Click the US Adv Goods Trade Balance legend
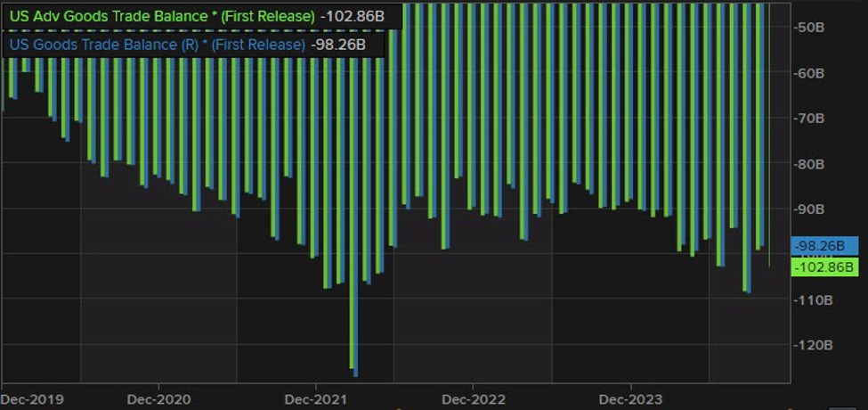The image size is (868, 410). pos(160,17)
